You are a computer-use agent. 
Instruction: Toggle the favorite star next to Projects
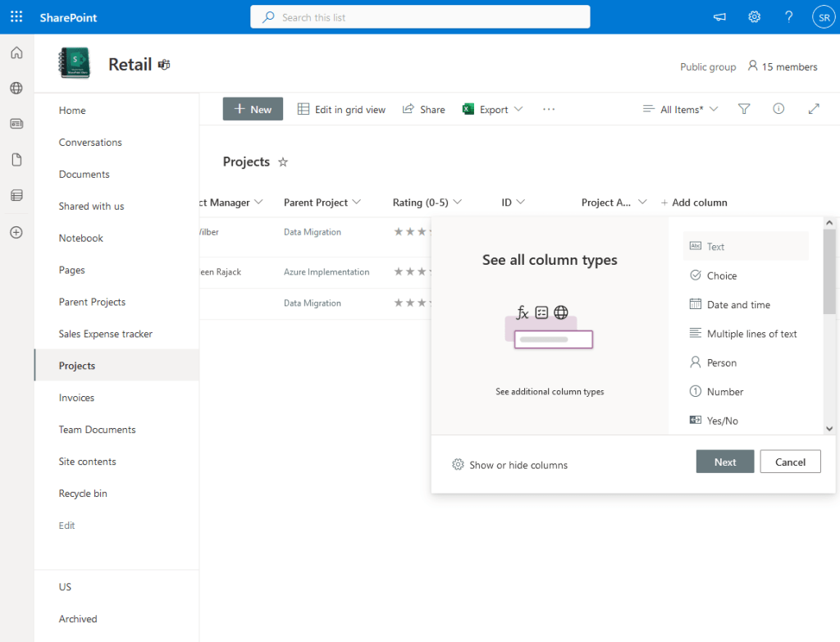point(282,162)
